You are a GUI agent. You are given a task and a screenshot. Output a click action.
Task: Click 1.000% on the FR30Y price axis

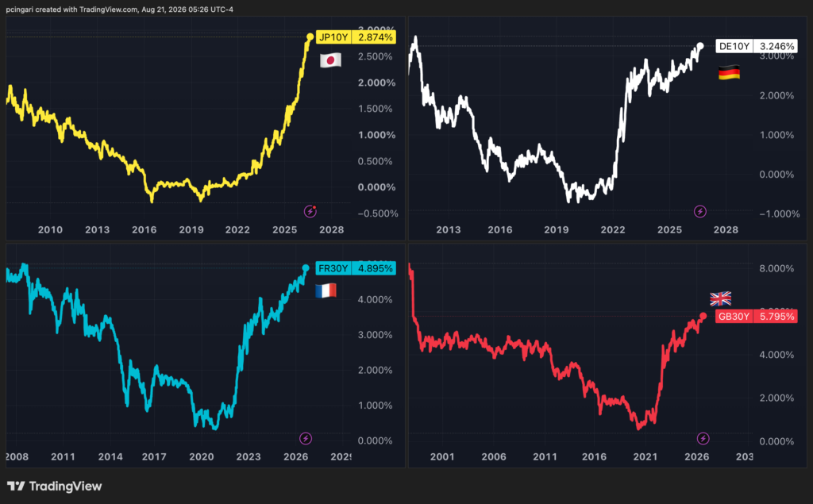[x=376, y=406]
